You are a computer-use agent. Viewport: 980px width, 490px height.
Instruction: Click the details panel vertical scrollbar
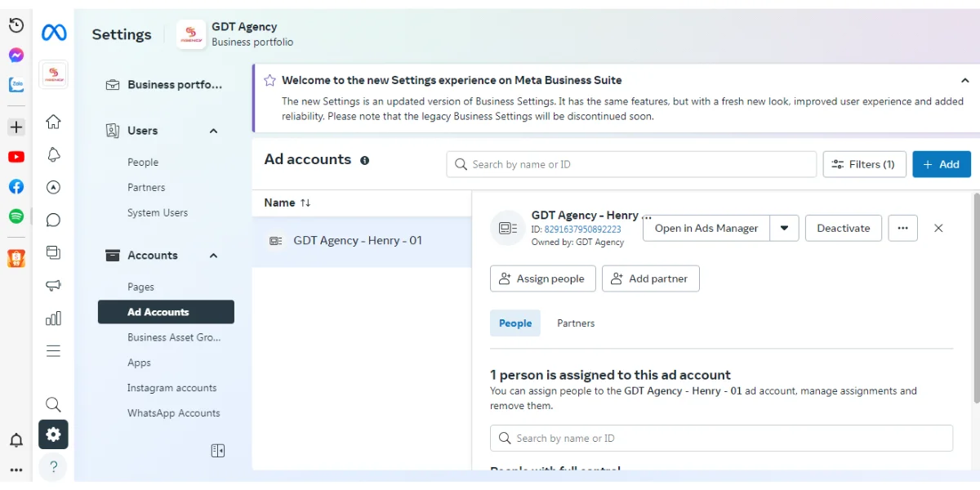976,298
